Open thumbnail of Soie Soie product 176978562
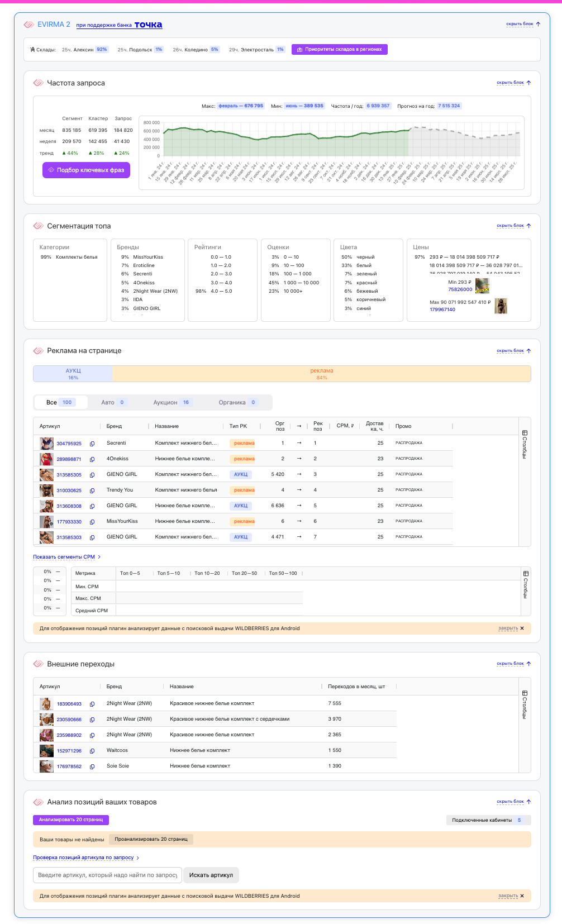This screenshot has height=924, width=562. point(46,766)
